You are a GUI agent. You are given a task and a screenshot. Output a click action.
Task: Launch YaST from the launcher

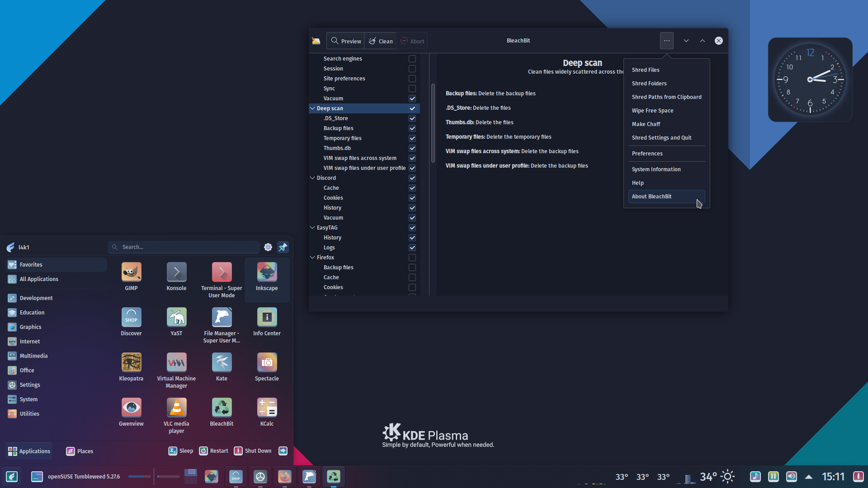(176, 322)
